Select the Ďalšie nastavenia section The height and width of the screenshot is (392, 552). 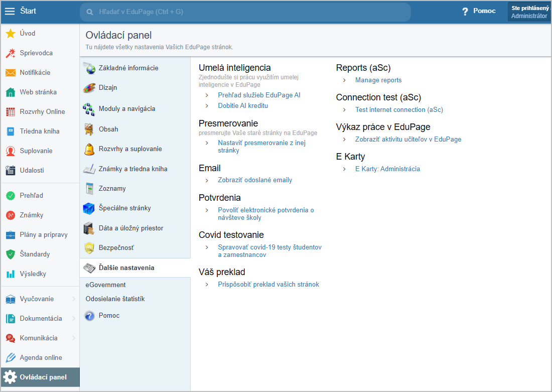click(x=135, y=268)
